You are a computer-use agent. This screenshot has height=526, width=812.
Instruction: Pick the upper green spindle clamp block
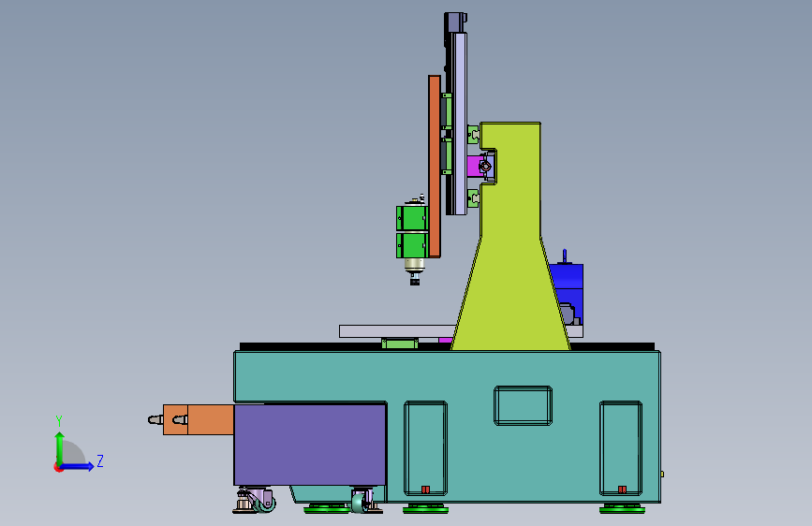point(412,218)
